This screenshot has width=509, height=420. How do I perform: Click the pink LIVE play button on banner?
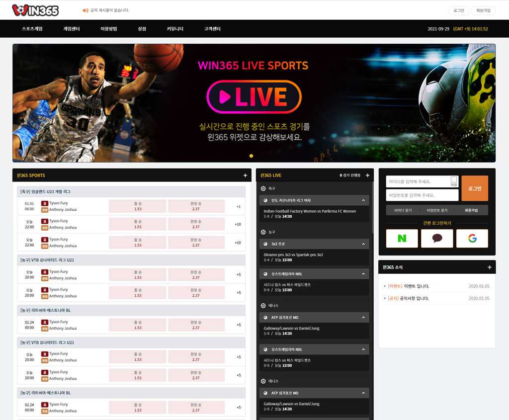(254, 97)
